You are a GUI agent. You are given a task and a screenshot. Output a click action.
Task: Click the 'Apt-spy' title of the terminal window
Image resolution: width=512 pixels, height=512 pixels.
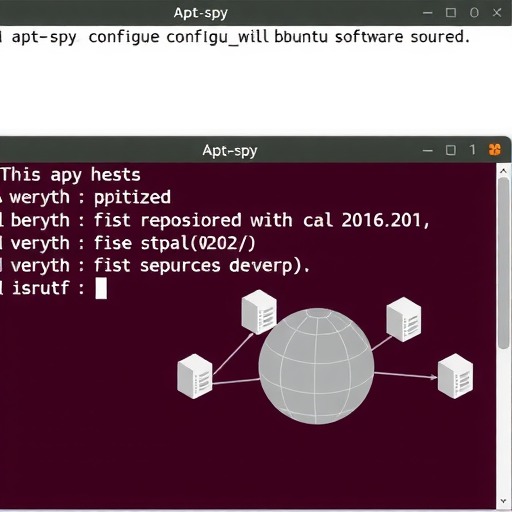coord(230,151)
